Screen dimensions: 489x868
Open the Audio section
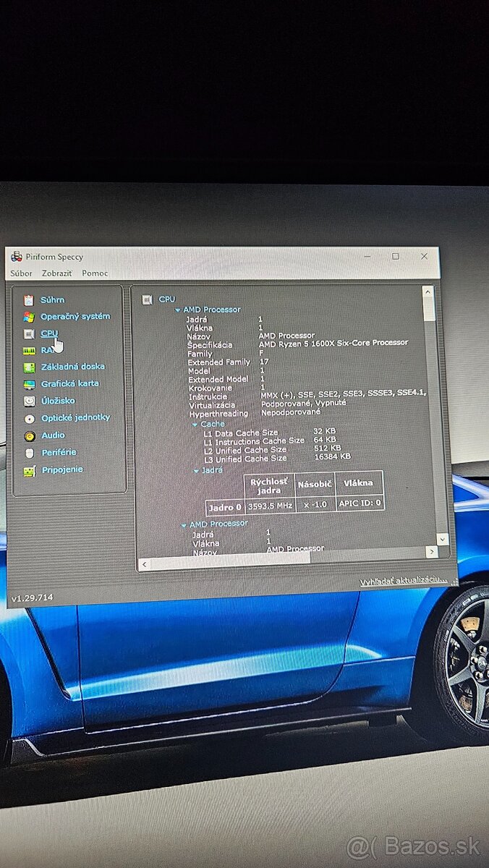tap(54, 435)
